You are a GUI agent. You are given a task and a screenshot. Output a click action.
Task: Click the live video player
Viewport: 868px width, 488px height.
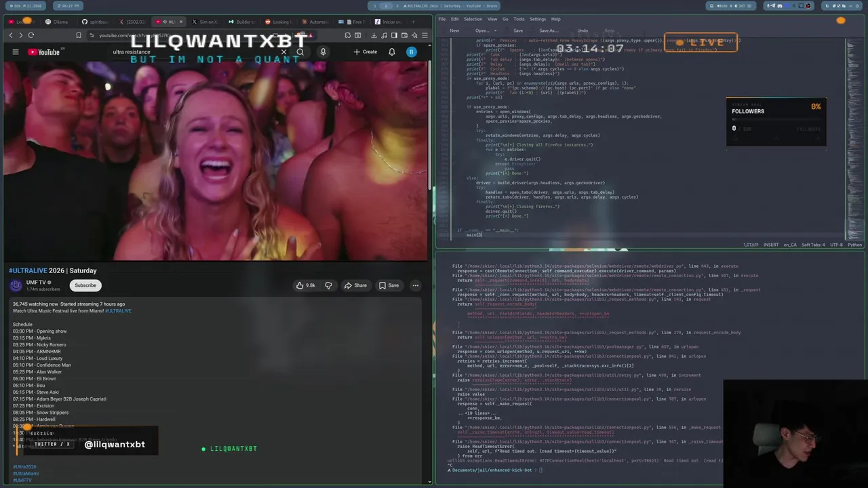pos(215,161)
